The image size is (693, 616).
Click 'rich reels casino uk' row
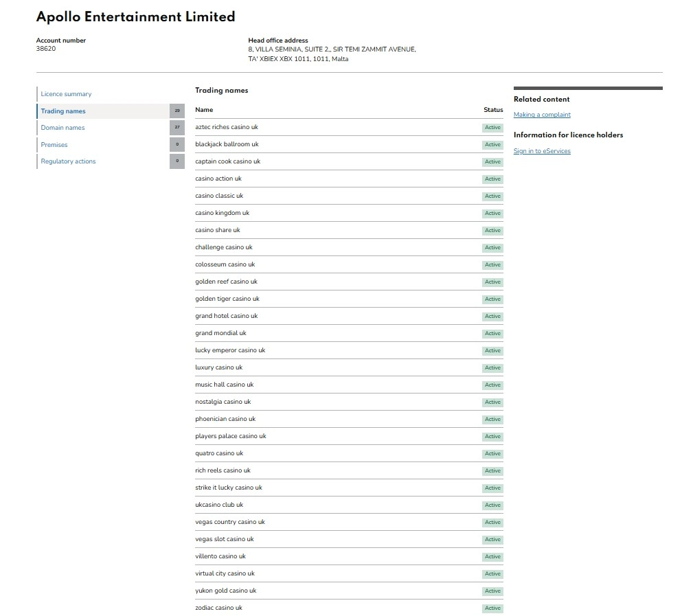point(349,470)
